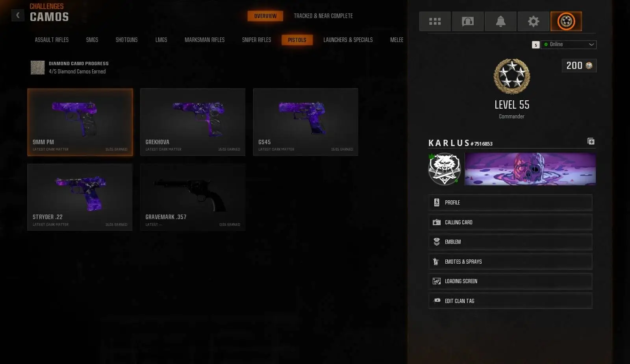
Task: Open the Launchers & Specials tab
Action: coord(348,40)
